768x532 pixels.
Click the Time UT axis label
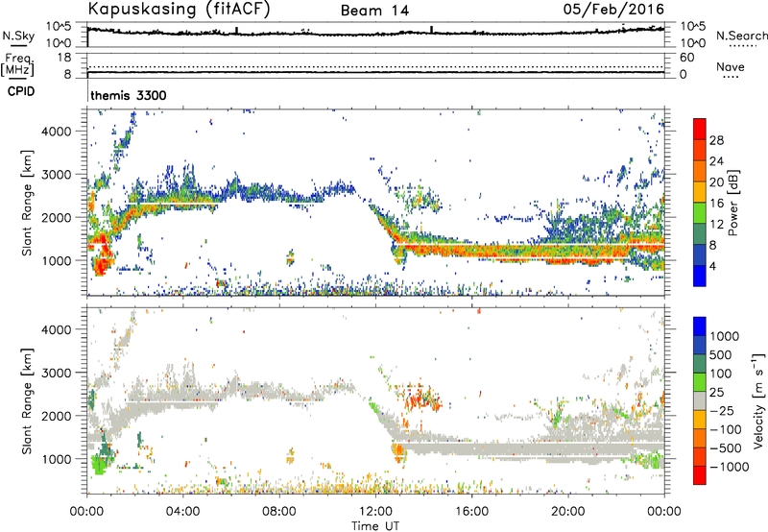point(375,526)
